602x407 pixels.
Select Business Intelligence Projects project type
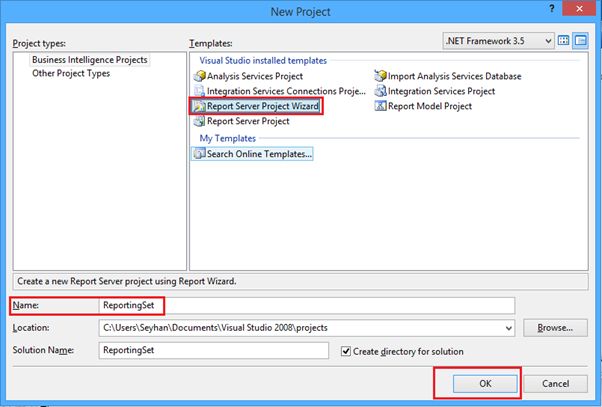(x=89, y=60)
